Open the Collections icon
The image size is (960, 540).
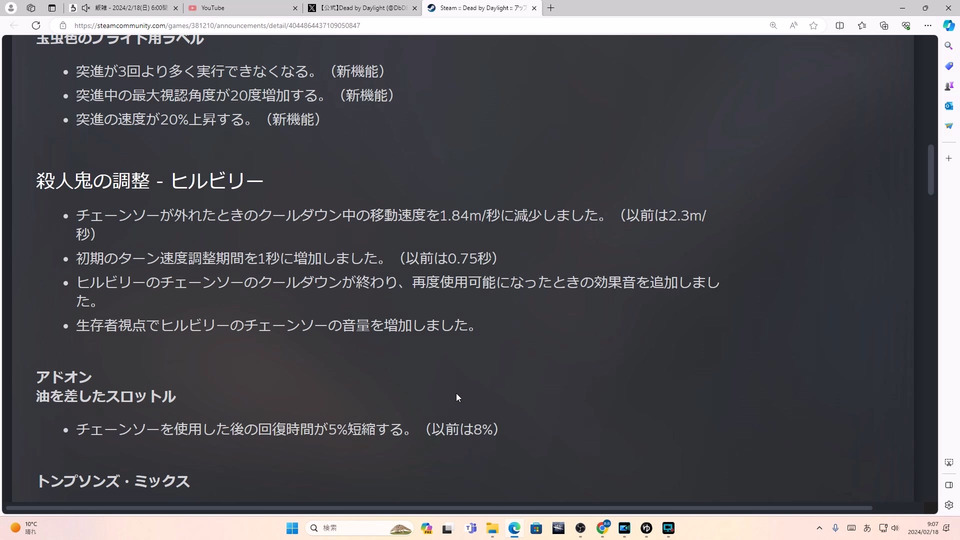point(884,26)
